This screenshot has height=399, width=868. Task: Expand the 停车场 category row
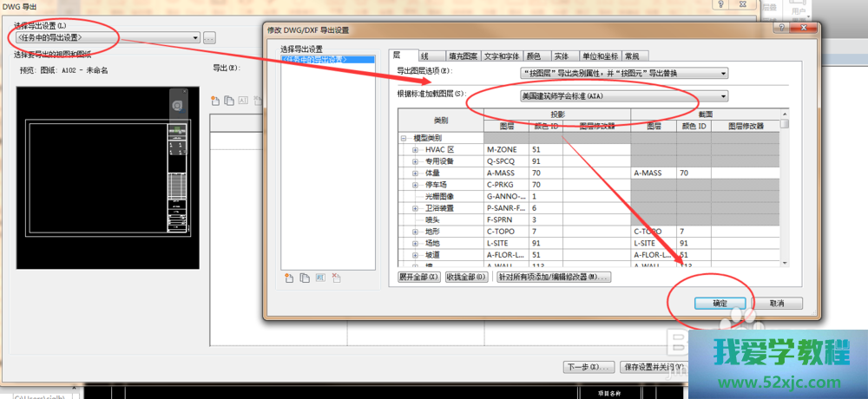pos(415,185)
